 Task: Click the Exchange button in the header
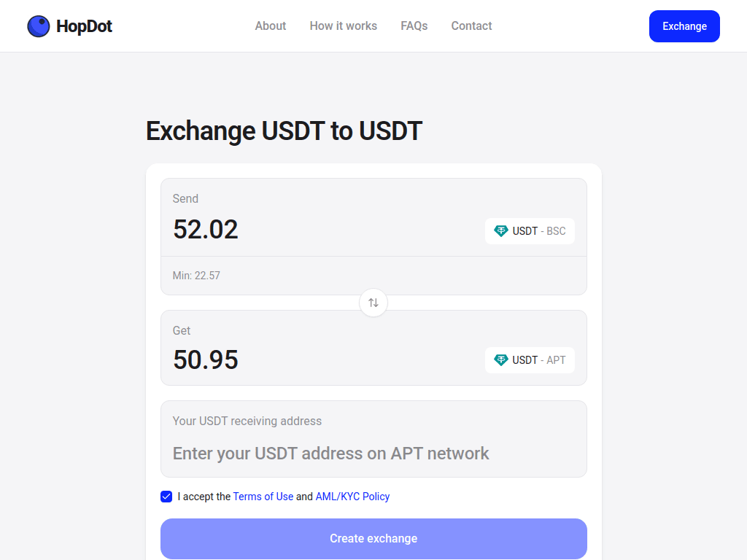[684, 26]
